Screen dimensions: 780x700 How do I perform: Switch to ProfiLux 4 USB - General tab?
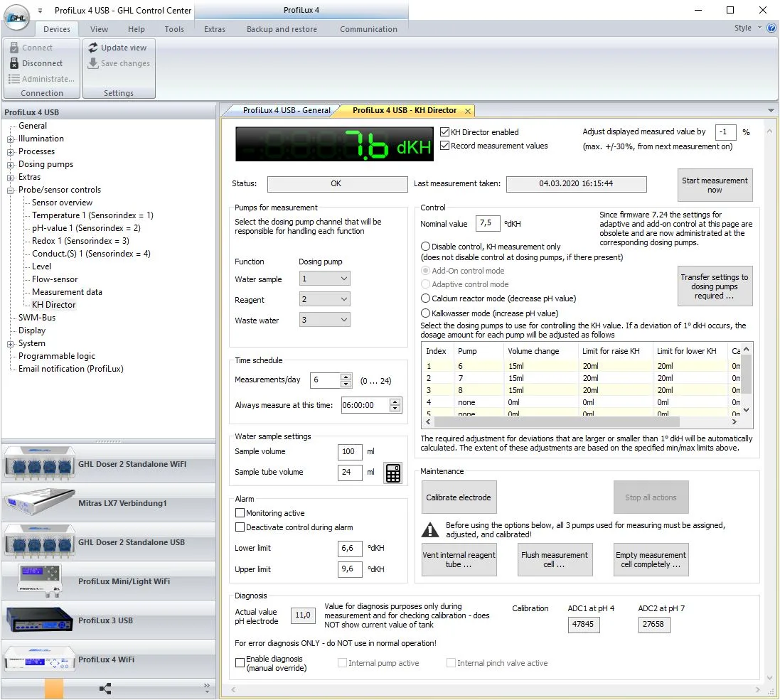pyautogui.click(x=286, y=110)
